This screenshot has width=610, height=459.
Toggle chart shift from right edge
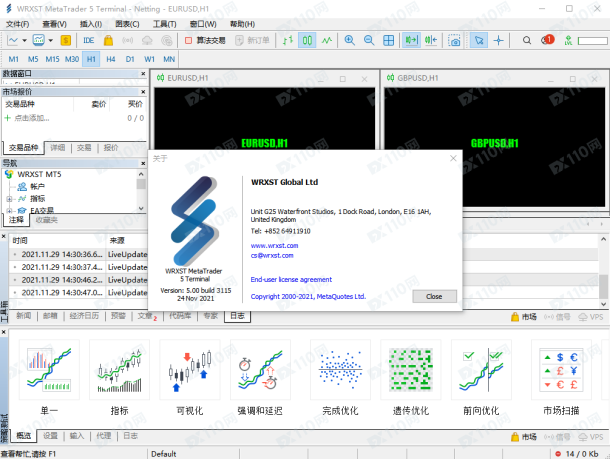[x=431, y=40]
